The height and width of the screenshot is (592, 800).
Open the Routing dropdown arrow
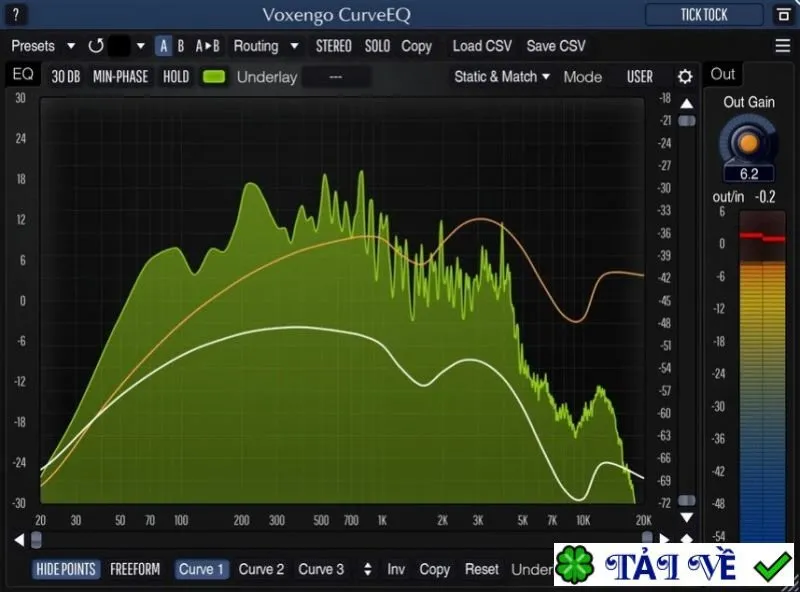pos(294,46)
